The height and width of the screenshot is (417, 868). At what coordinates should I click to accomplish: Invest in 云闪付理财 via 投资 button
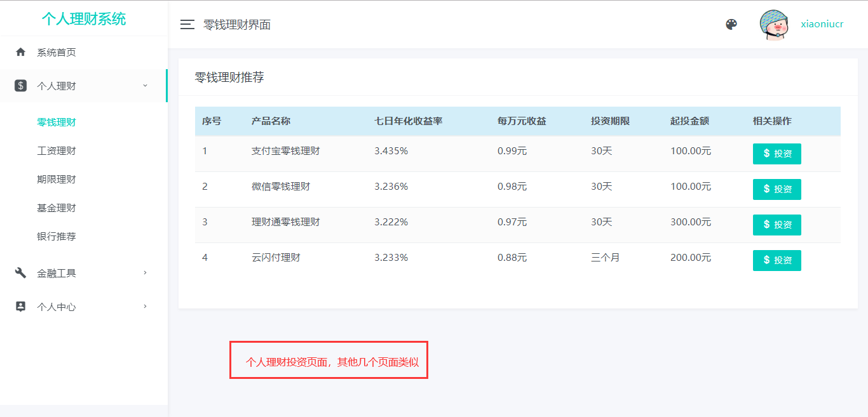click(776, 260)
